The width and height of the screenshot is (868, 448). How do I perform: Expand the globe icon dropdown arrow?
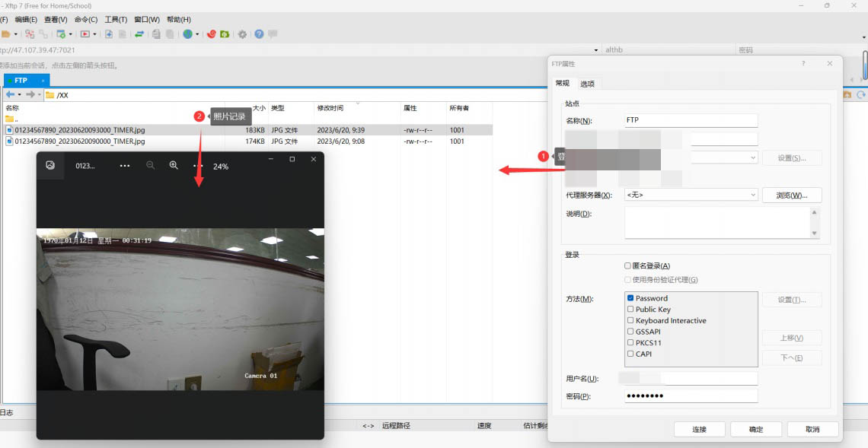197,34
